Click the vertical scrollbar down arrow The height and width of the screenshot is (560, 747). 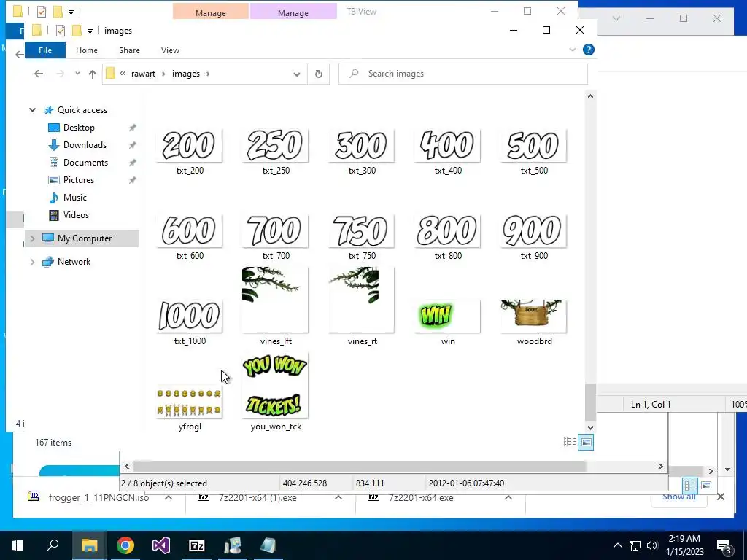tap(590, 427)
